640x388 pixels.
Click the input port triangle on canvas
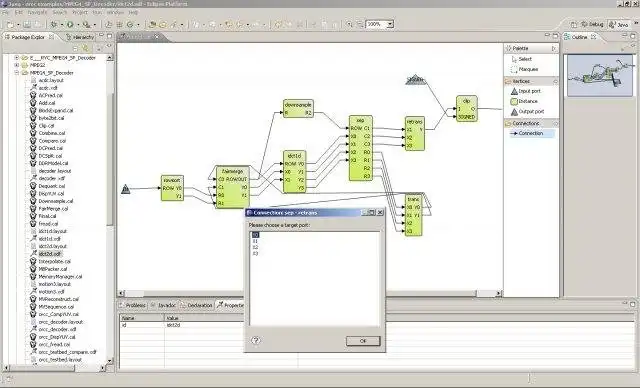pyautogui.click(x=126, y=189)
